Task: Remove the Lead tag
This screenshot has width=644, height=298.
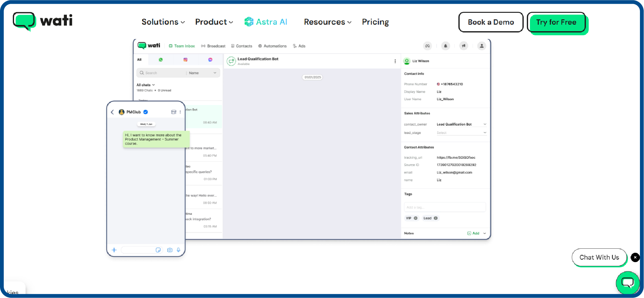Action: [x=436, y=218]
